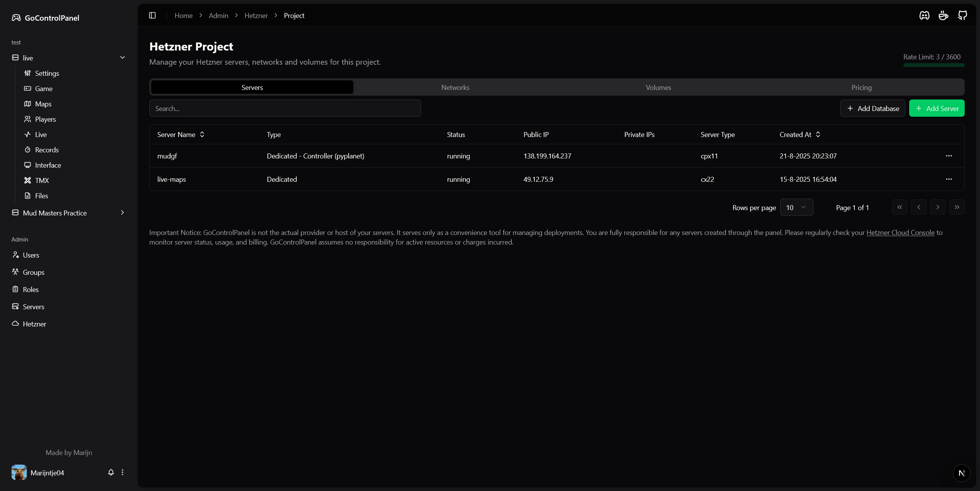The width and height of the screenshot is (980, 491).
Task: Open actions menu for mudgf server
Action: pyautogui.click(x=949, y=156)
